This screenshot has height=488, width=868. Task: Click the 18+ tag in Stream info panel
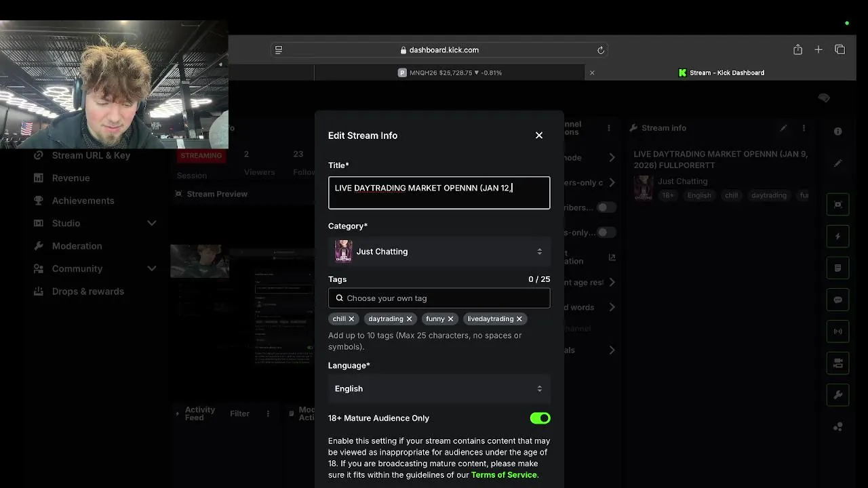point(668,195)
